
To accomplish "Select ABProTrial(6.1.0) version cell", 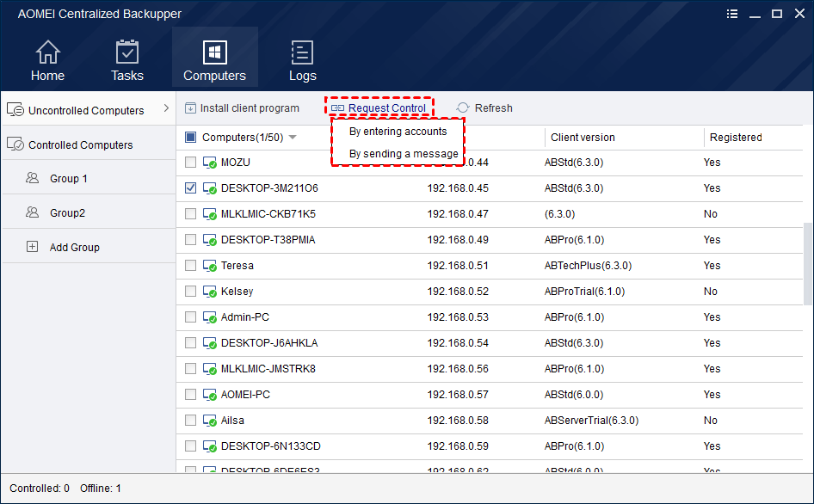I will [x=584, y=292].
